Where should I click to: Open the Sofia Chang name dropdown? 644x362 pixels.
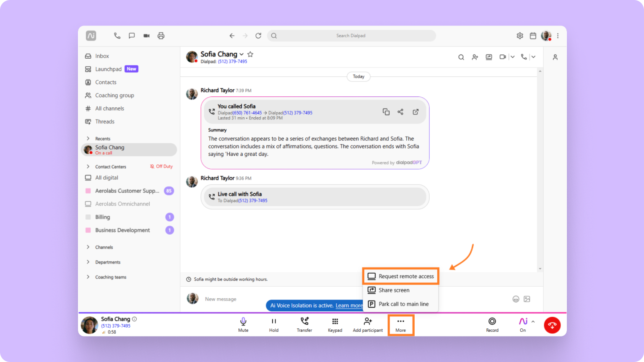tap(242, 54)
